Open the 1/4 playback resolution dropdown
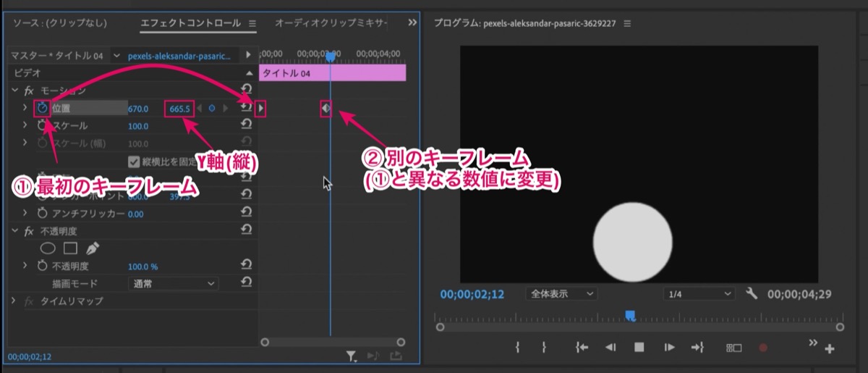This screenshot has width=868, height=373. point(699,293)
